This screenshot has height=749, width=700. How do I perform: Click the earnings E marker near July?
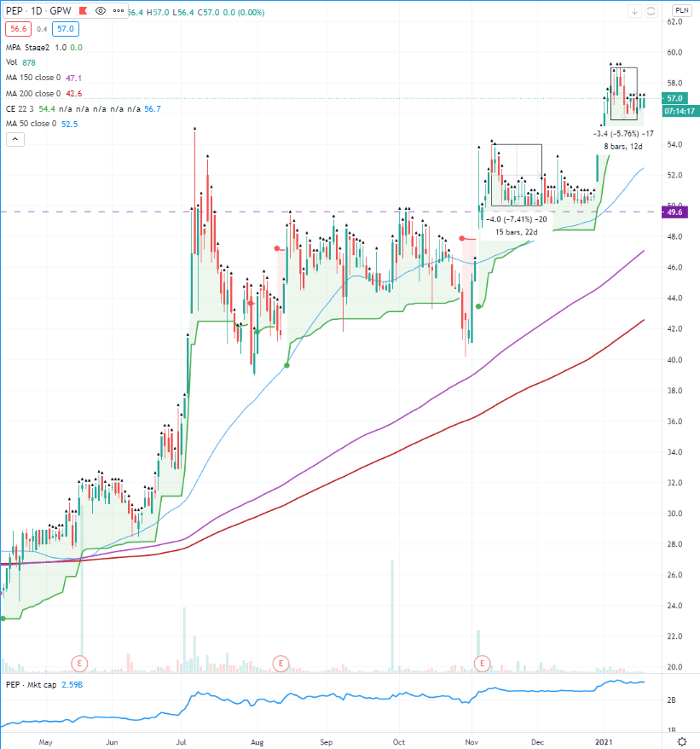coord(79,662)
